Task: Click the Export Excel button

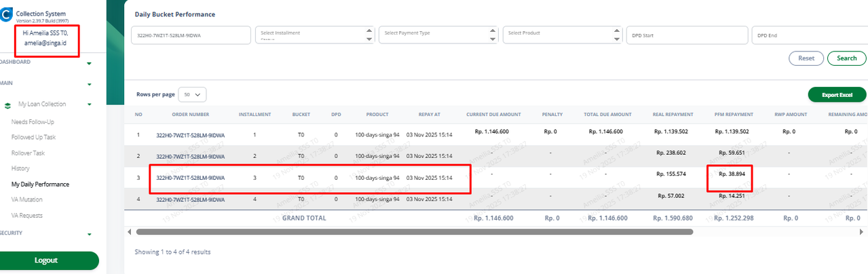Action: tap(837, 95)
